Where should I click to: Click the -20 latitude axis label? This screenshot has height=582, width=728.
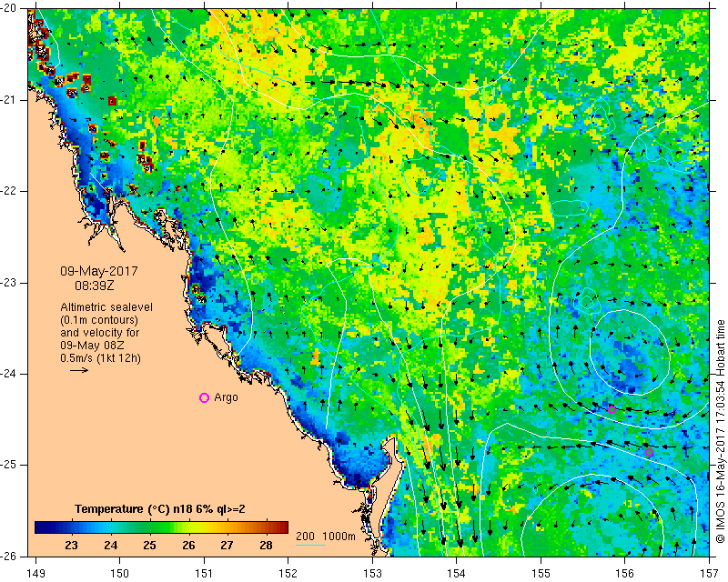8,9
